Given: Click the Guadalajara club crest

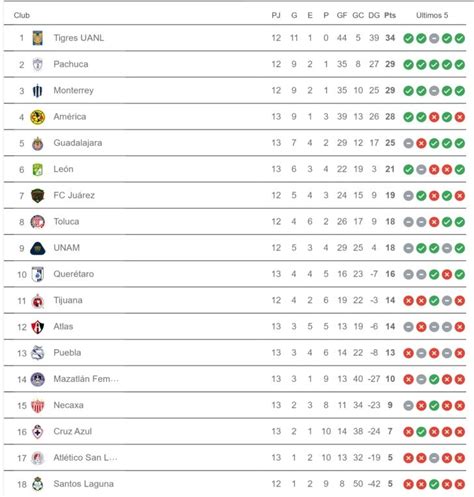Looking at the screenshot, I should pyautogui.click(x=38, y=143).
